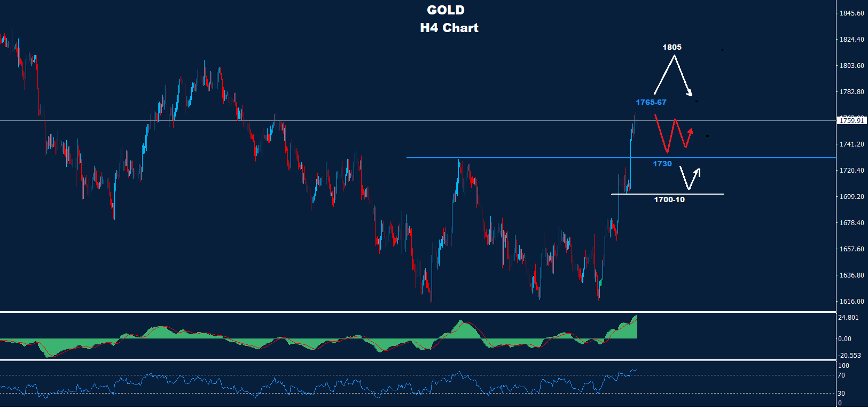The image size is (868, 408).
Task: Click 1845.60 on the price axis
Action: (x=851, y=13)
